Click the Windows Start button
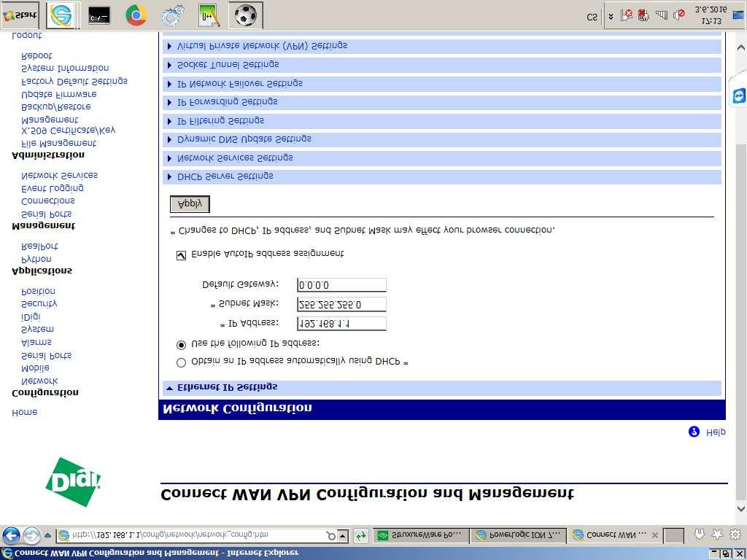The image size is (747, 560). point(20,16)
